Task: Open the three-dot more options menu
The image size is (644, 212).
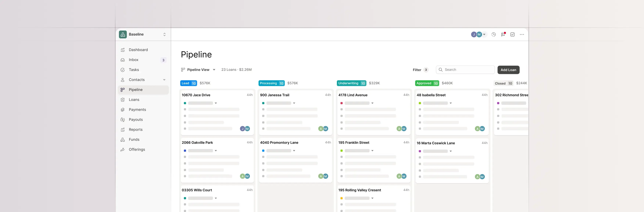Action: tap(522, 35)
